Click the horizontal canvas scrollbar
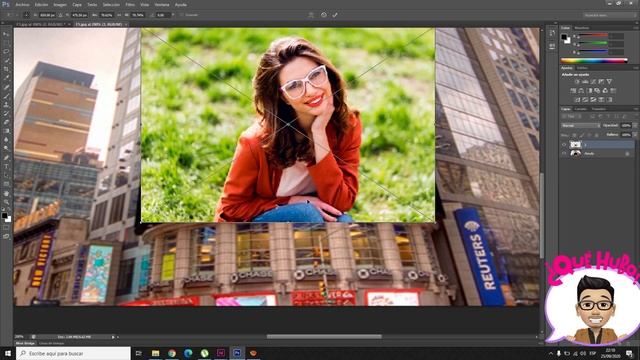Image resolution: width=640 pixels, height=360 pixels. click(x=324, y=337)
